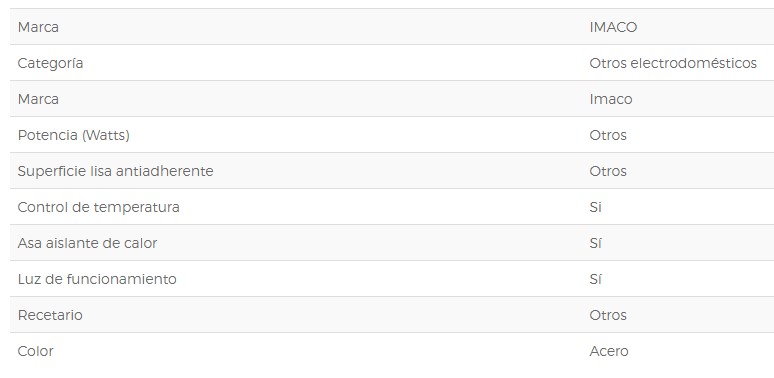The image size is (774, 378).
Task: Select the Potencia (Watts) label
Action: [74, 135]
